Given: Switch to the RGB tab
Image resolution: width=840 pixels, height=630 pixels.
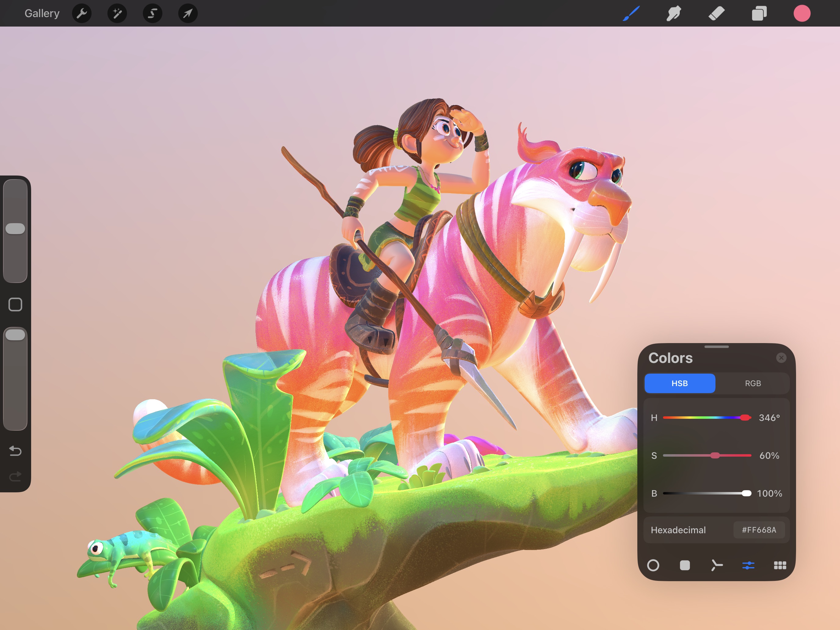Looking at the screenshot, I should pyautogui.click(x=753, y=383).
